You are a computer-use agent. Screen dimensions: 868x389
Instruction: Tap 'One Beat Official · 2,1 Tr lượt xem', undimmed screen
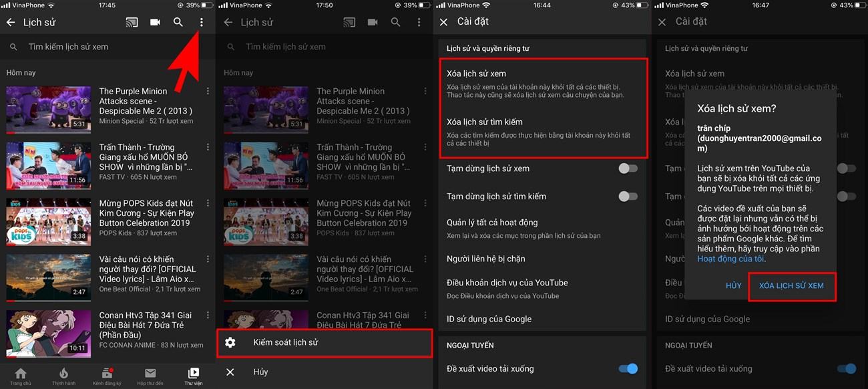click(150, 289)
